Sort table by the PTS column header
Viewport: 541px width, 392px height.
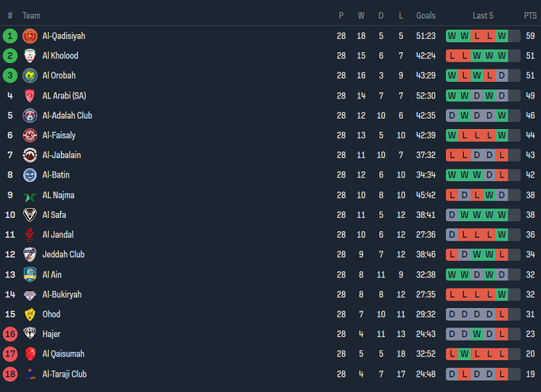(x=530, y=15)
